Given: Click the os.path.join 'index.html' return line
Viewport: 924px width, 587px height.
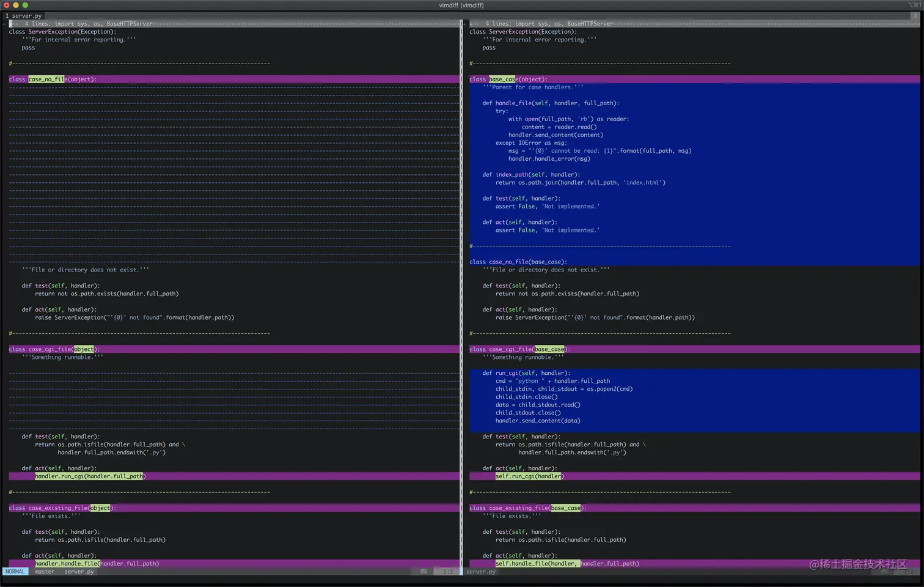Looking at the screenshot, I should pyautogui.click(x=581, y=183).
